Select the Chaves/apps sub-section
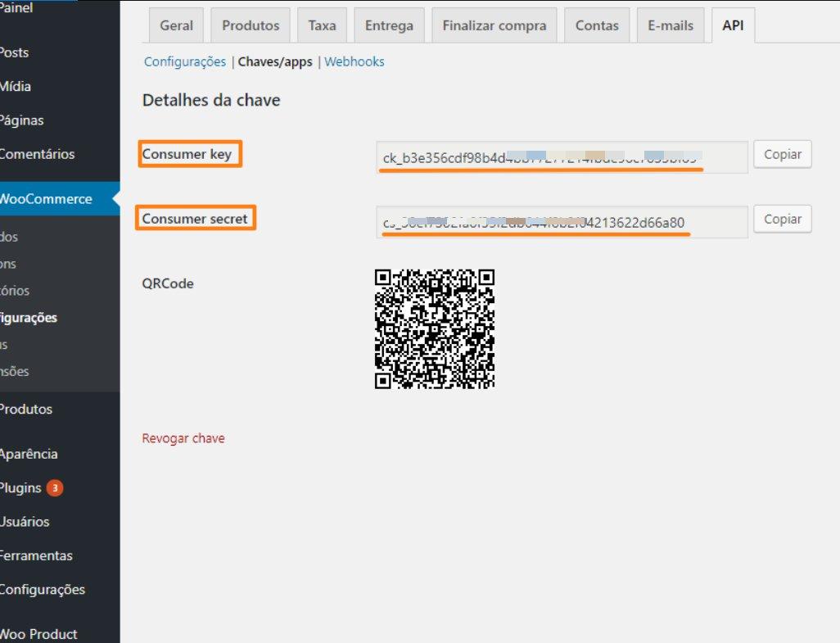This screenshot has width=840, height=643. [275, 61]
